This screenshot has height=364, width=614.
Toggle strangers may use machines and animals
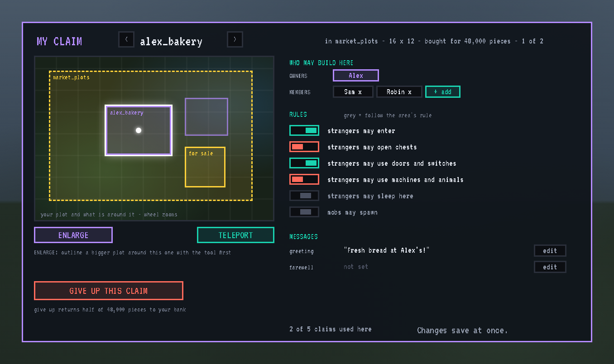304,179
